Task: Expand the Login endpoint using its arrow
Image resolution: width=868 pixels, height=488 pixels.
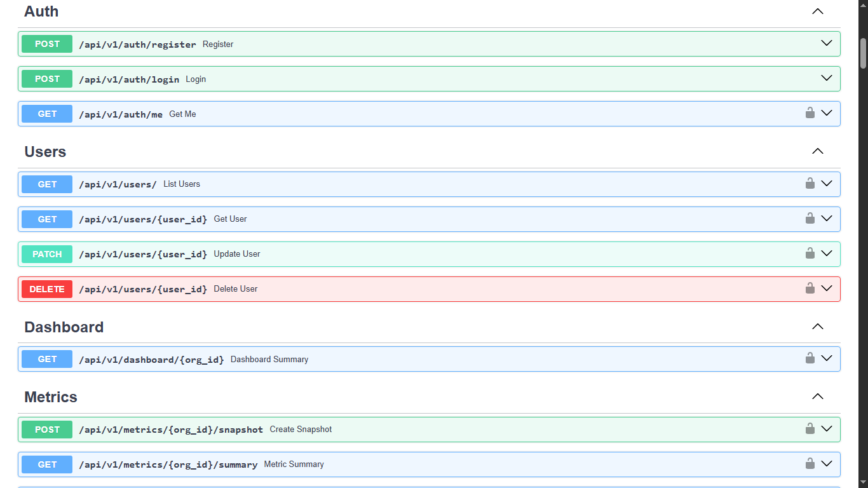Action: (827, 78)
